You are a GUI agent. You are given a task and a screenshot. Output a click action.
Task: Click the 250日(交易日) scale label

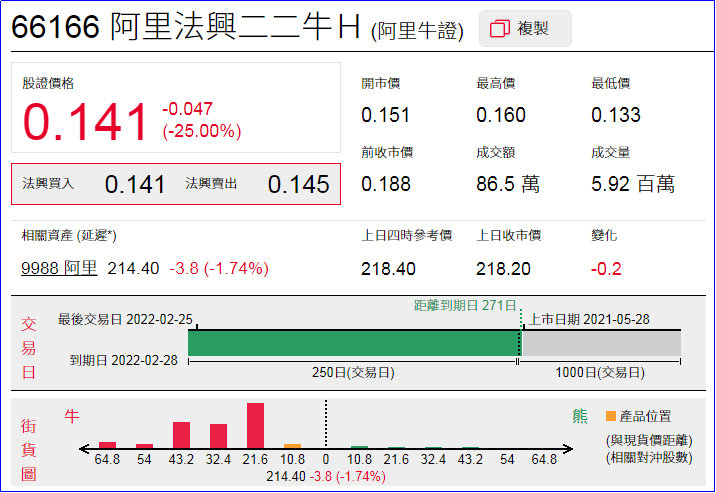(x=353, y=372)
